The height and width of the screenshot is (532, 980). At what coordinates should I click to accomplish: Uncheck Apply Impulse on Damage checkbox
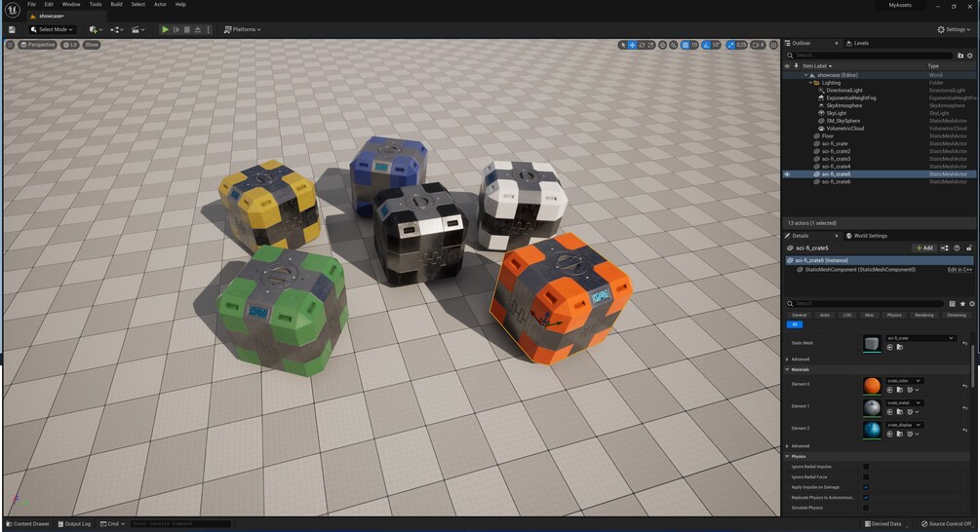click(x=866, y=487)
